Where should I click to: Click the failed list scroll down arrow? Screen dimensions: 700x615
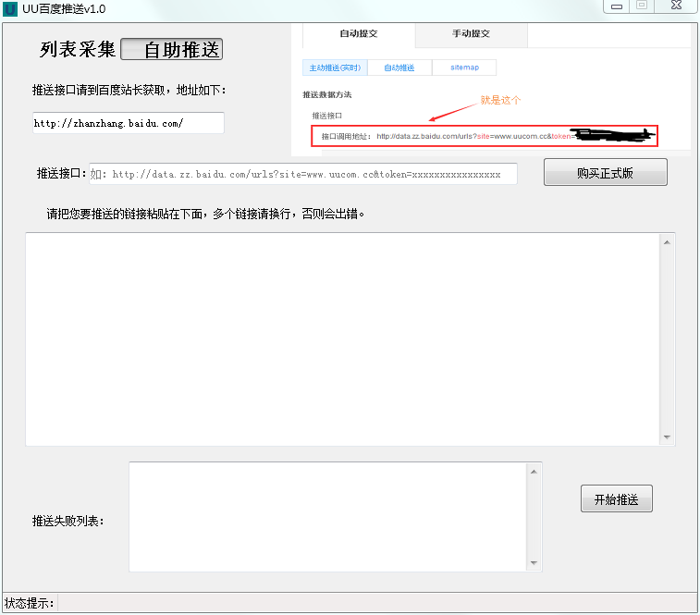click(x=534, y=562)
